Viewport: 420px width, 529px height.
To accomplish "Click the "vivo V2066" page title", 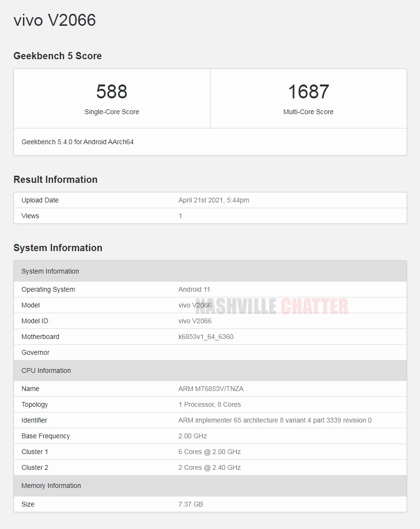I will pyautogui.click(x=54, y=20).
